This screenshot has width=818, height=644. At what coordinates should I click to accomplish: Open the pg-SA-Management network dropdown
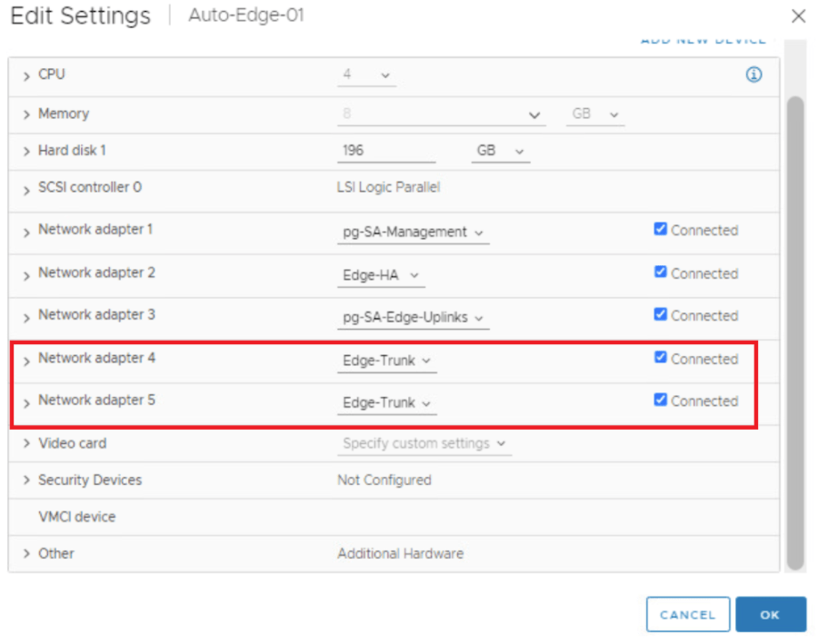point(412,233)
